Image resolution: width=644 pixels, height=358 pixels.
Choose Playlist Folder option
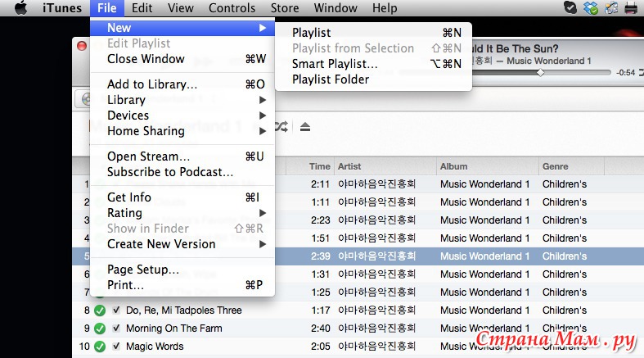[373, 79]
